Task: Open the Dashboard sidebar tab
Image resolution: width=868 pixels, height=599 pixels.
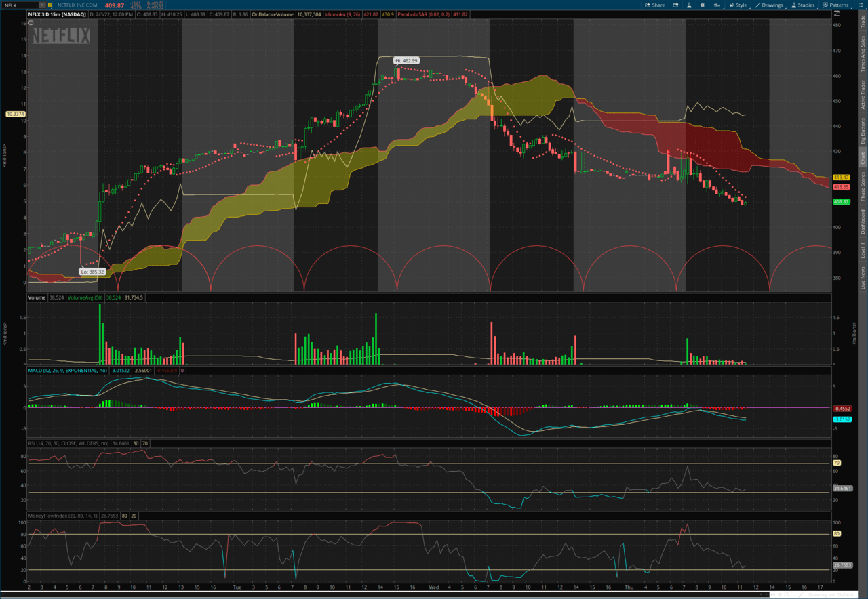Action: click(863, 222)
